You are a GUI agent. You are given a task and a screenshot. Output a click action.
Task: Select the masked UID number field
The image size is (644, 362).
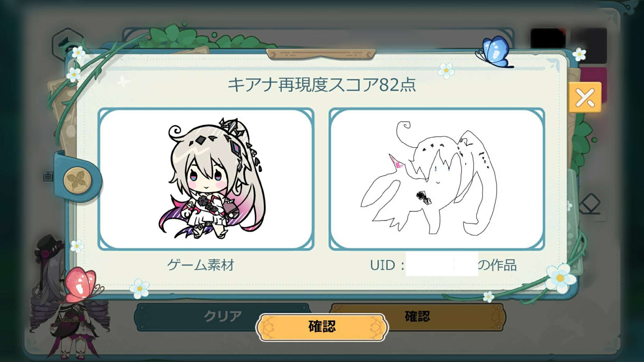point(442,265)
